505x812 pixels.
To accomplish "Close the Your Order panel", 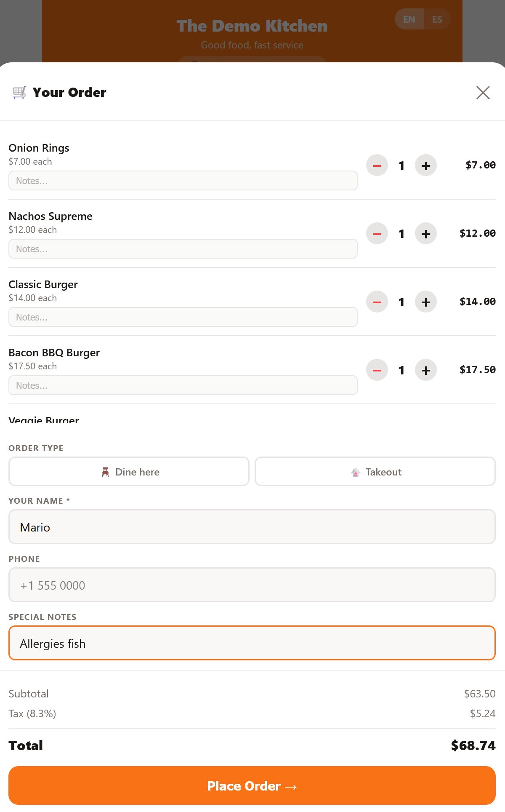I will [x=483, y=93].
